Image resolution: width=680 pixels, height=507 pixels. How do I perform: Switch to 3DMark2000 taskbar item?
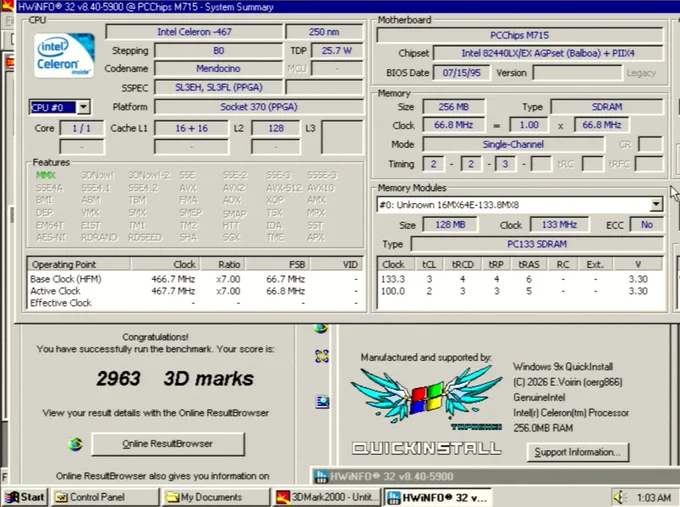pyautogui.click(x=327, y=497)
